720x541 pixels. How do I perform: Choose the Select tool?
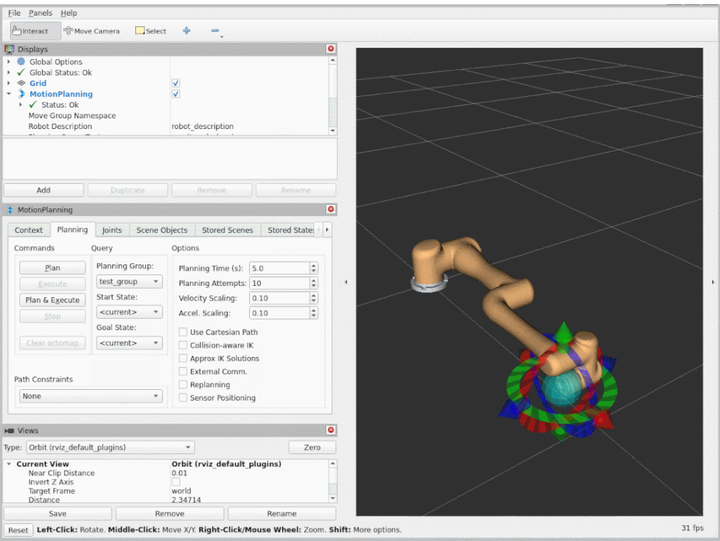tap(151, 31)
